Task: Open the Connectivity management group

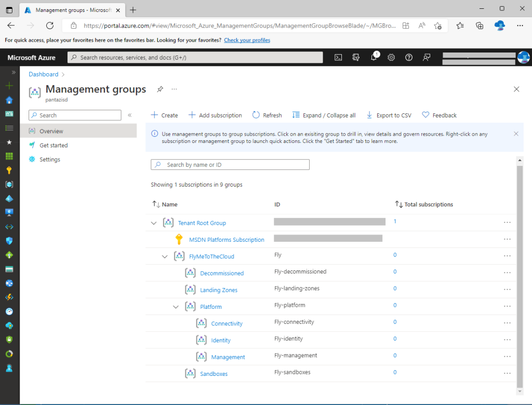Action: [x=227, y=323]
